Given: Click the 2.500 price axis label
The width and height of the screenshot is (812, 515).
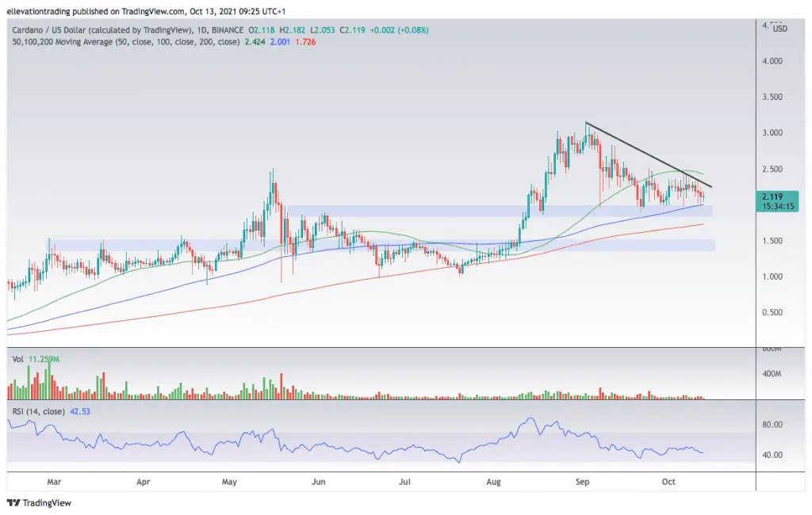Looking at the screenshot, I should click(x=772, y=170).
